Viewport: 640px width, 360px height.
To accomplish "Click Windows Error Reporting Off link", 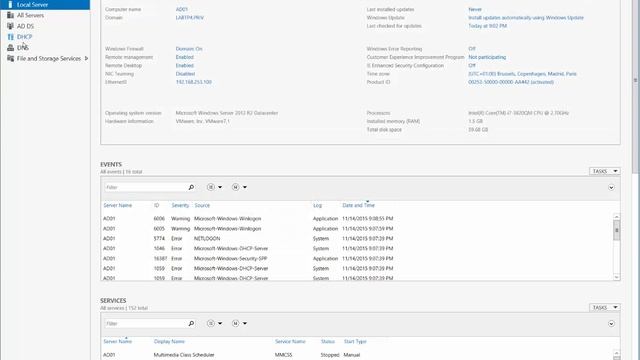I will pos(472,49).
